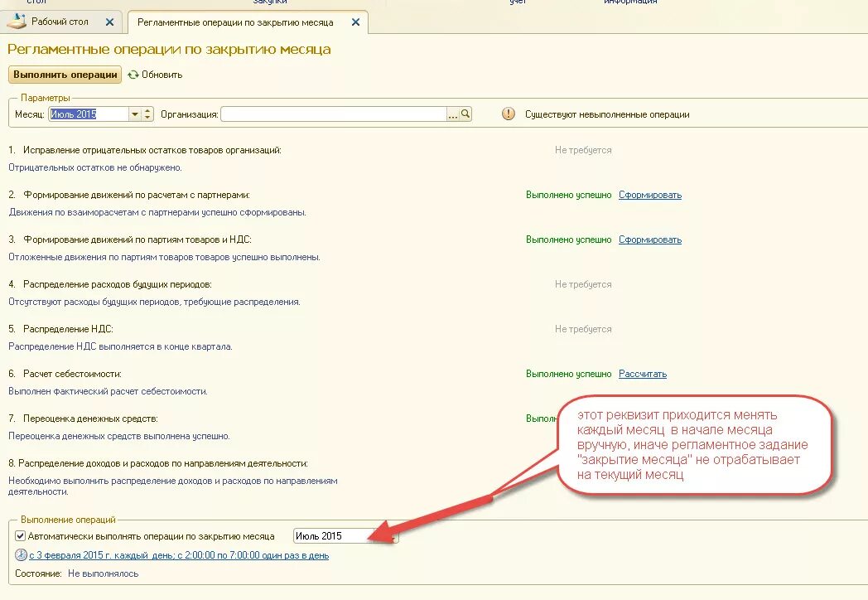
Task: Click Не требуется status for отрицательных остатков
Action: point(583,150)
